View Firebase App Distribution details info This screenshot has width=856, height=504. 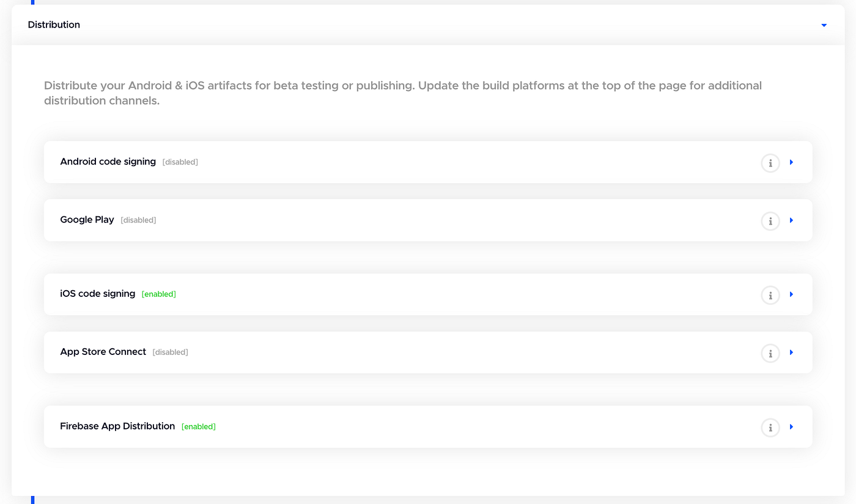tap(770, 427)
